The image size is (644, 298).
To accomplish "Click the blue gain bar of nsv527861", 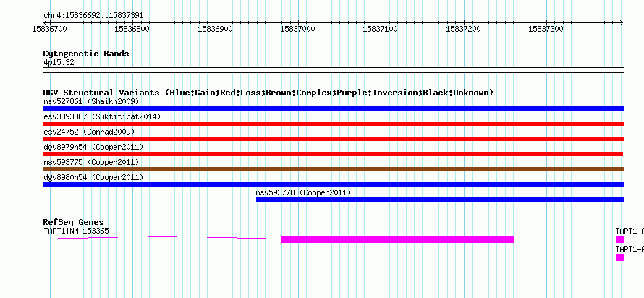I will pos(333,108).
